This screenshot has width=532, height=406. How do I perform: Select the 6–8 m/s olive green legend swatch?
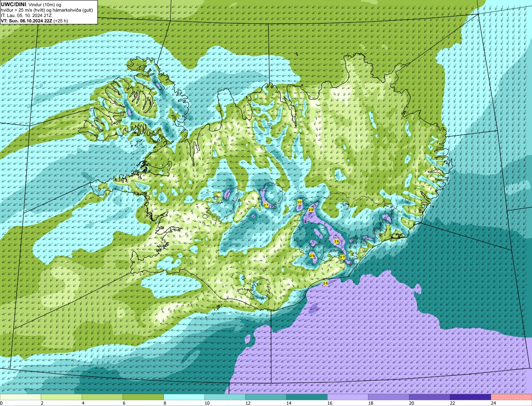coord(143,397)
